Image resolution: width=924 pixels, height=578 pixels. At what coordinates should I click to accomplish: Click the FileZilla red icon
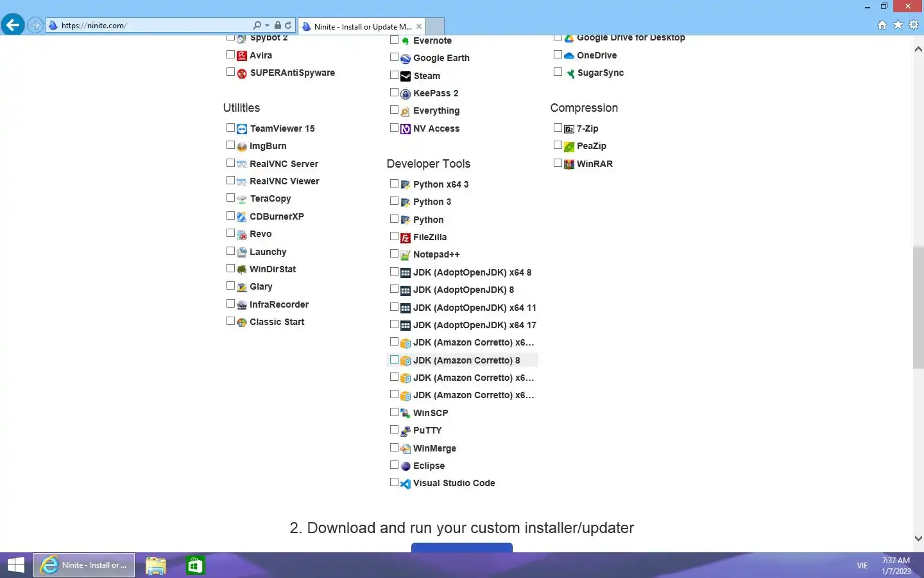[406, 238]
